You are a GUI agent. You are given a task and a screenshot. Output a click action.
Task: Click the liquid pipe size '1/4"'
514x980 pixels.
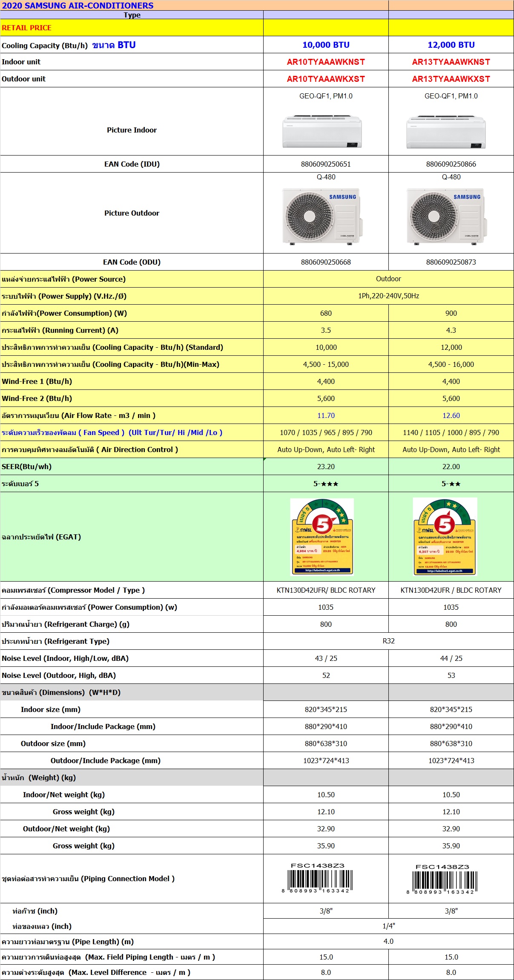(x=388, y=926)
